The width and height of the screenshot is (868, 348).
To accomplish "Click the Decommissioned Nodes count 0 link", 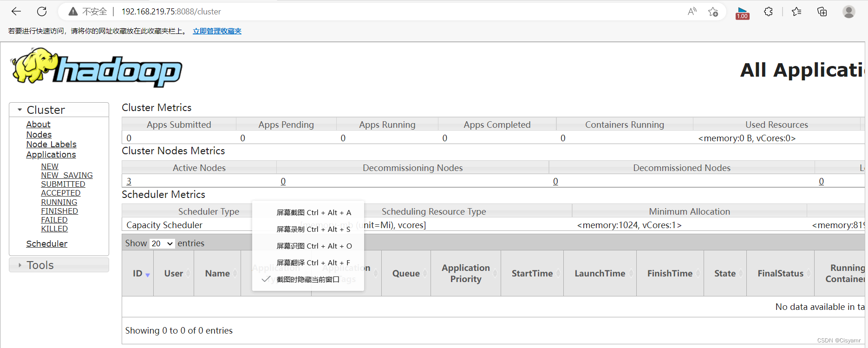I will pos(555,181).
